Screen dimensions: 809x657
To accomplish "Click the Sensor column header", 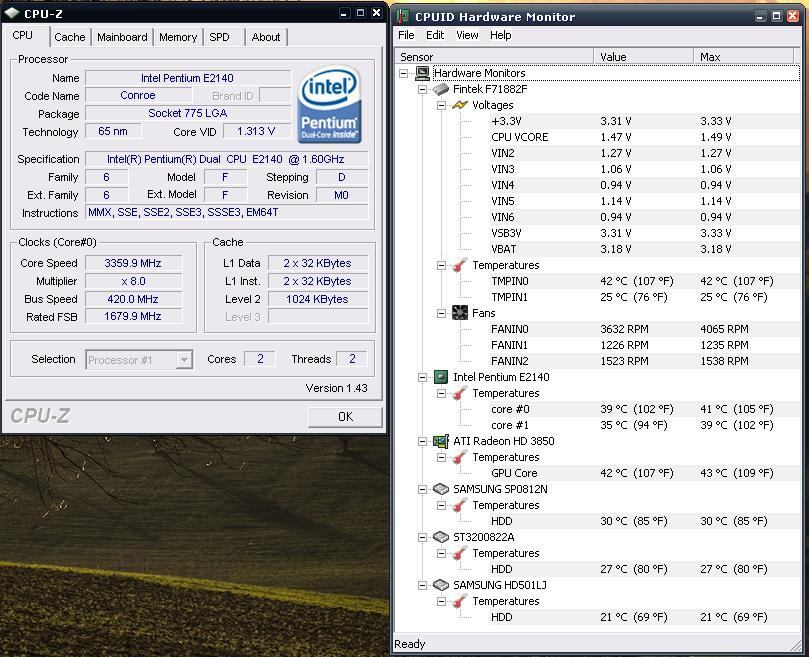I will [x=494, y=57].
